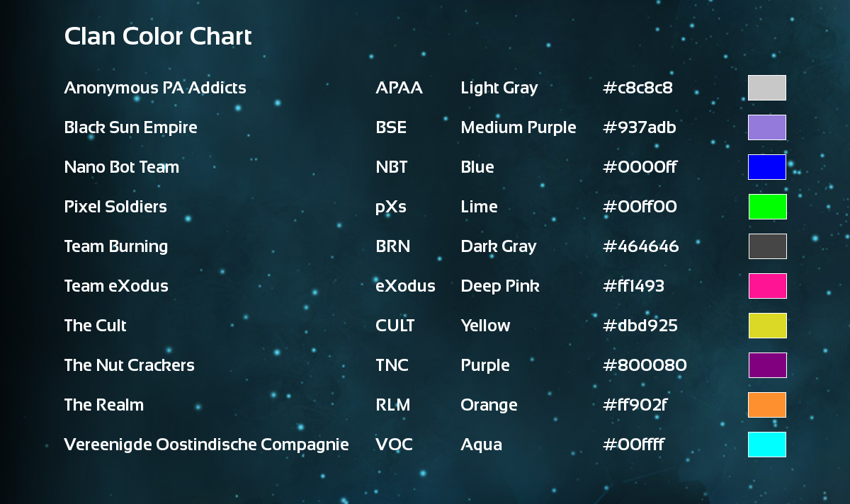Pick the Orange color swatch
The height and width of the screenshot is (504, 850).
[x=767, y=405]
